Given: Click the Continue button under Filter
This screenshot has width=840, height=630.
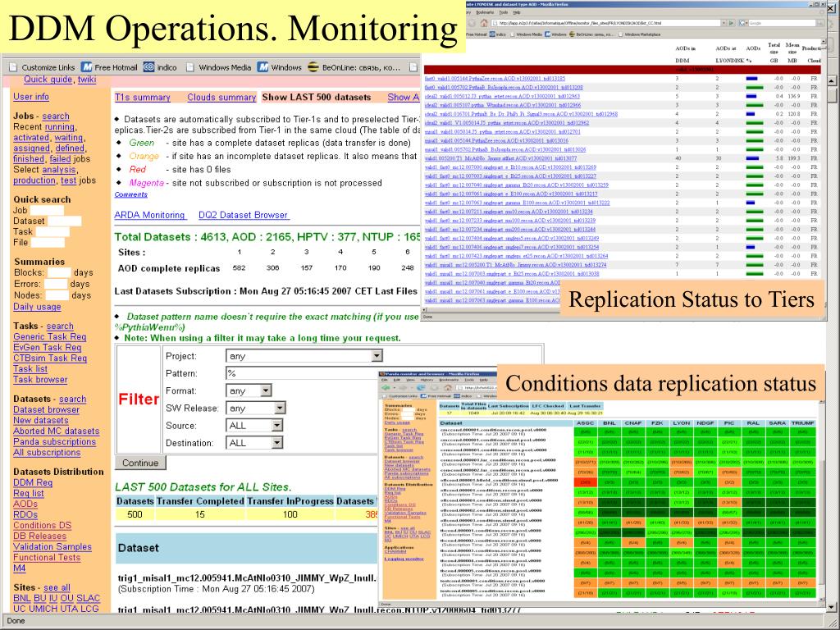Looking at the screenshot, I should [140, 463].
